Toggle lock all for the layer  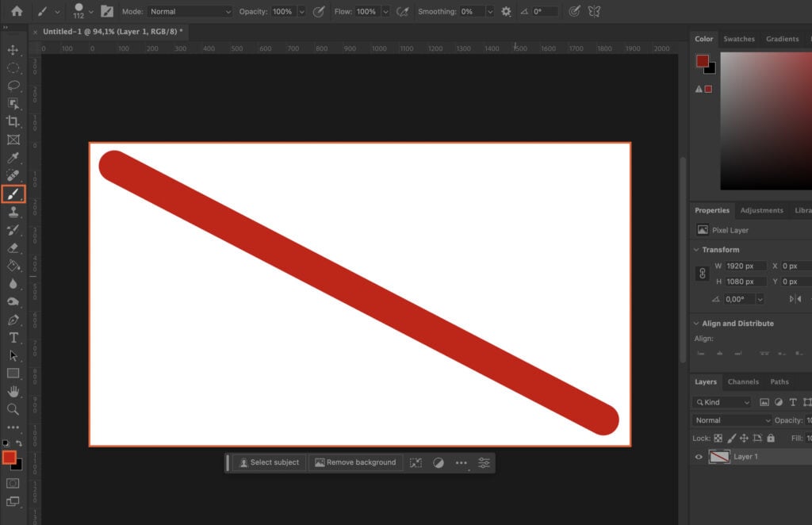[x=771, y=438]
